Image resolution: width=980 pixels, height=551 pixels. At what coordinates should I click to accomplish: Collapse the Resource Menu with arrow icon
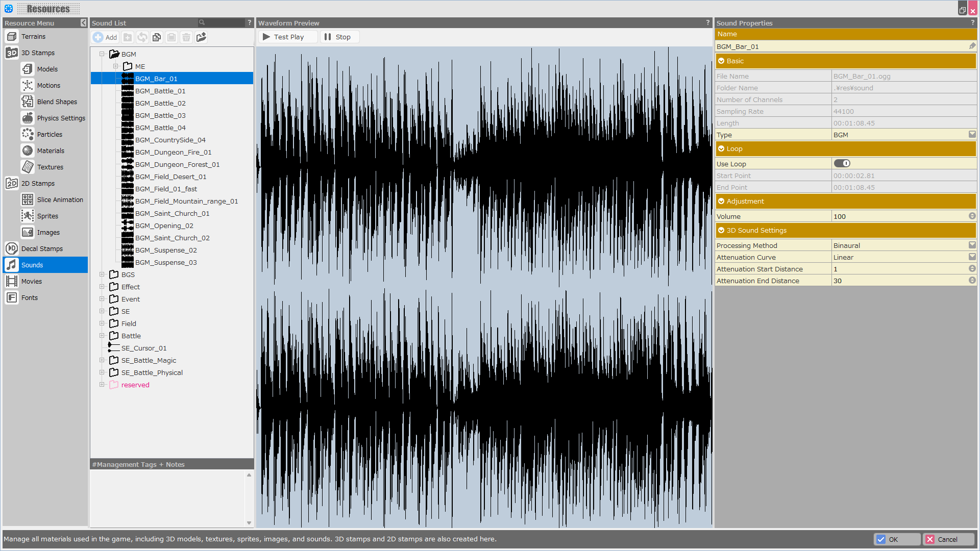click(83, 23)
